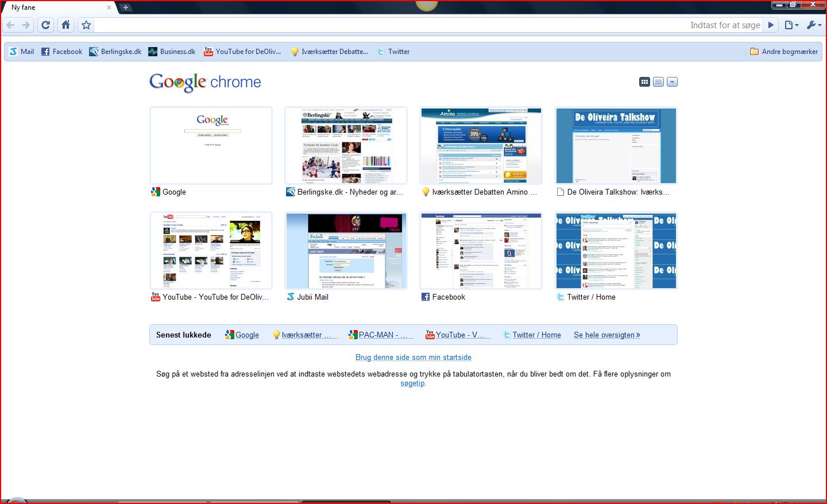Reload the page with the refresh button
827x504 pixels.
click(46, 25)
